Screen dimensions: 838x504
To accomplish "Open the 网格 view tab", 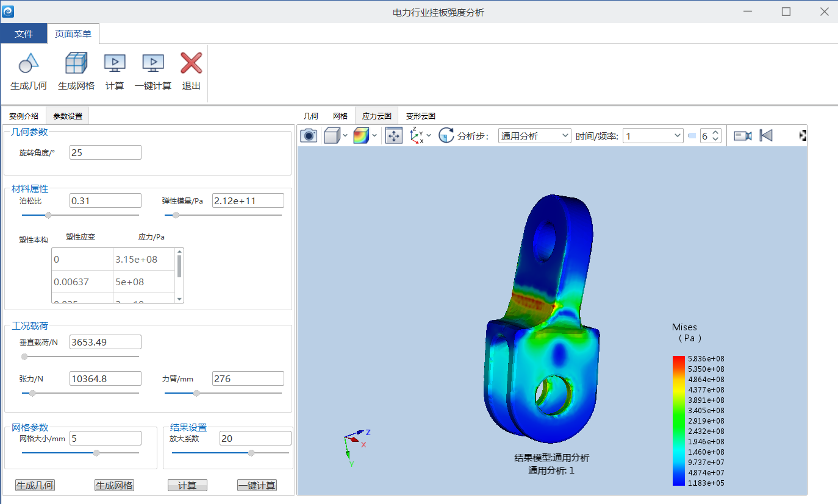I will coord(340,116).
